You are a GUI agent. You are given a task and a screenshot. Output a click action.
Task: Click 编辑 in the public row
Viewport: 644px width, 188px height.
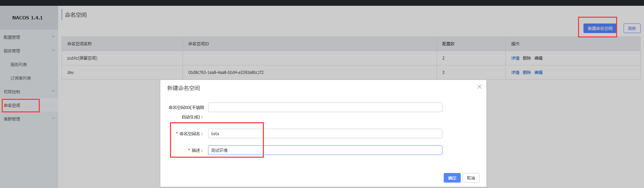point(538,58)
